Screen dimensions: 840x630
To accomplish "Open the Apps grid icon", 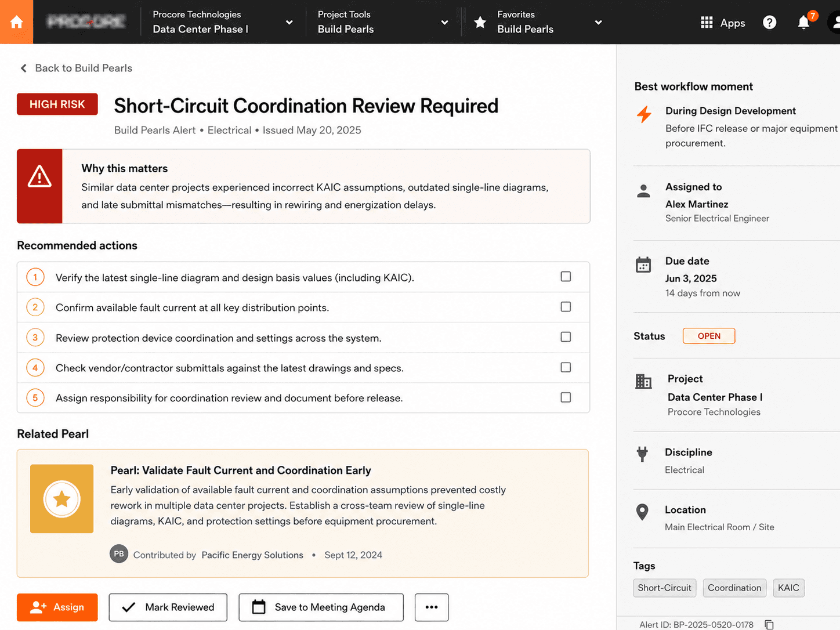I will 707,23.
